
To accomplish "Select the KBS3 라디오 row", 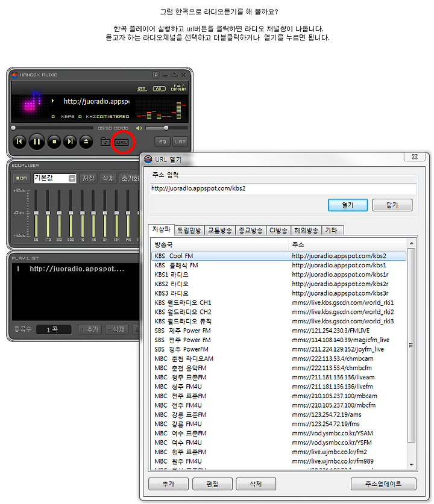I will pos(278,293).
